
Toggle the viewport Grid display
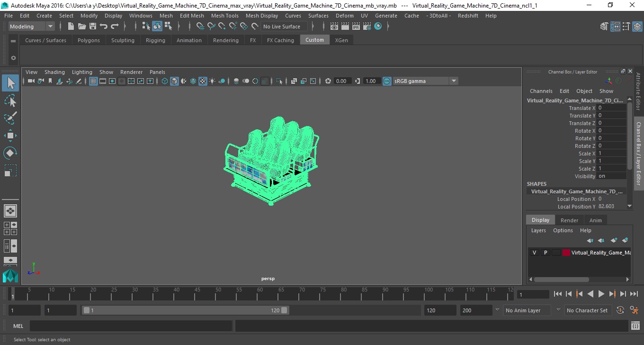point(93,81)
